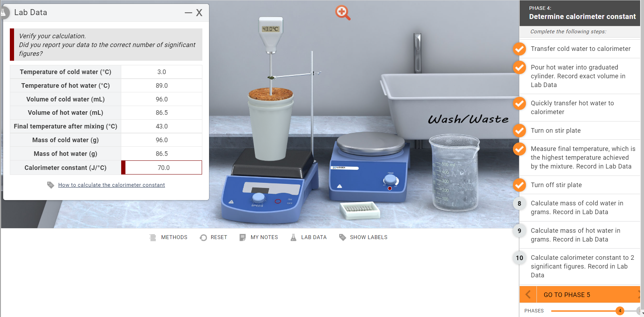Click checkmark for Transfer cold water step
Viewport: 644px width, 317px height.
[519, 49]
